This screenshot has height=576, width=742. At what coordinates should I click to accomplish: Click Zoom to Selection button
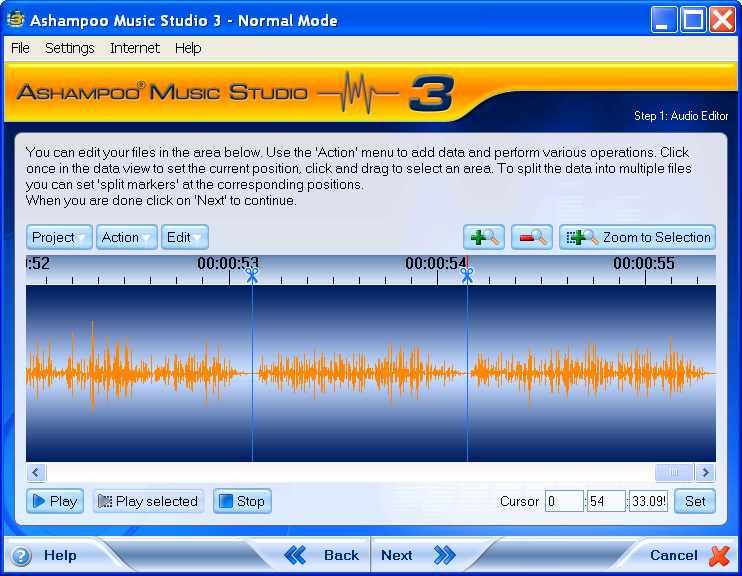[x=638, y=237]
